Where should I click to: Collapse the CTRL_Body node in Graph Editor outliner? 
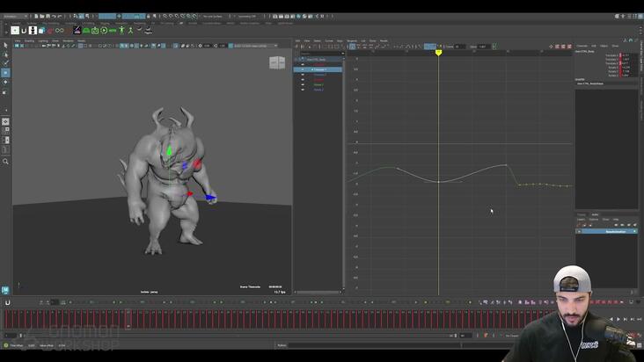click(x=296, y=60)
